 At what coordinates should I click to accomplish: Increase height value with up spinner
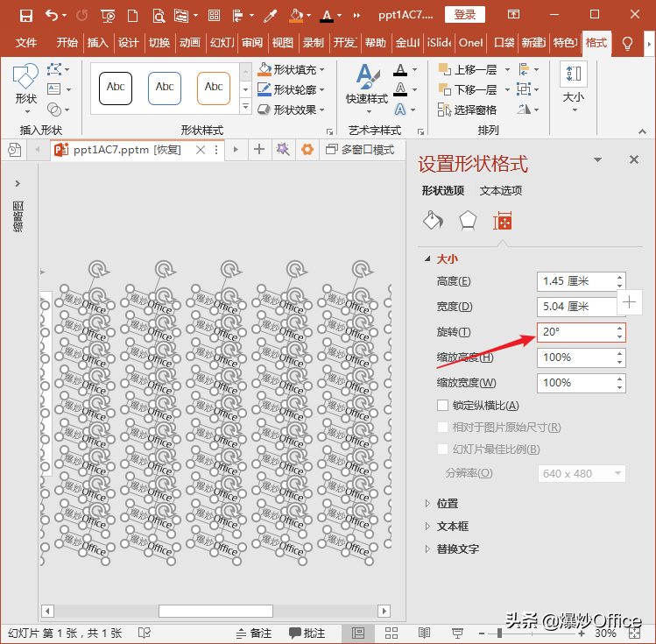619,277
